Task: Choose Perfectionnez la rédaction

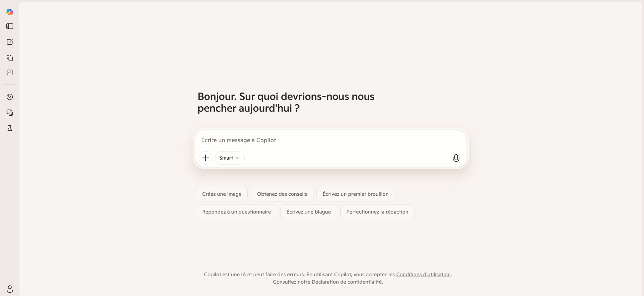Action: pos(377,212)
